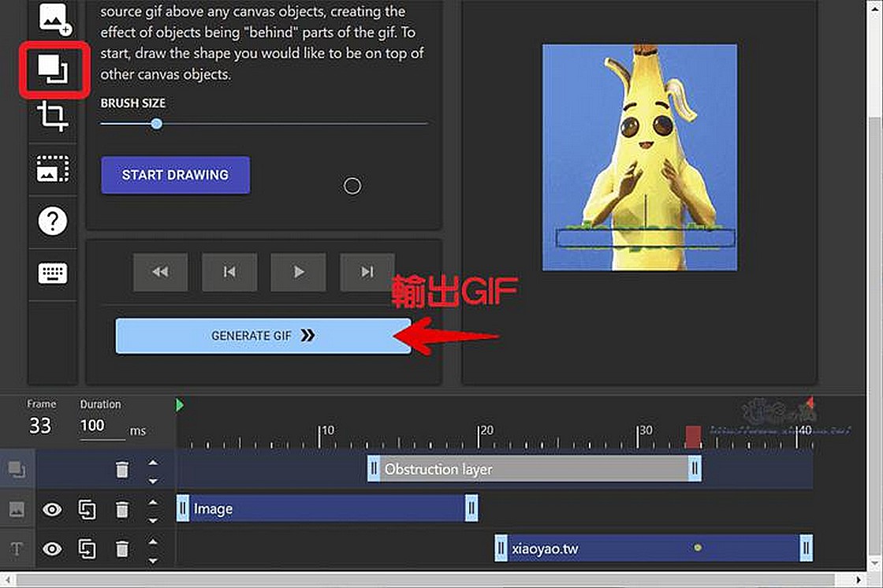
Task: Grab the xiaoyao.tw left end handle
Action: pyautogui.click(x=501, y=548)
